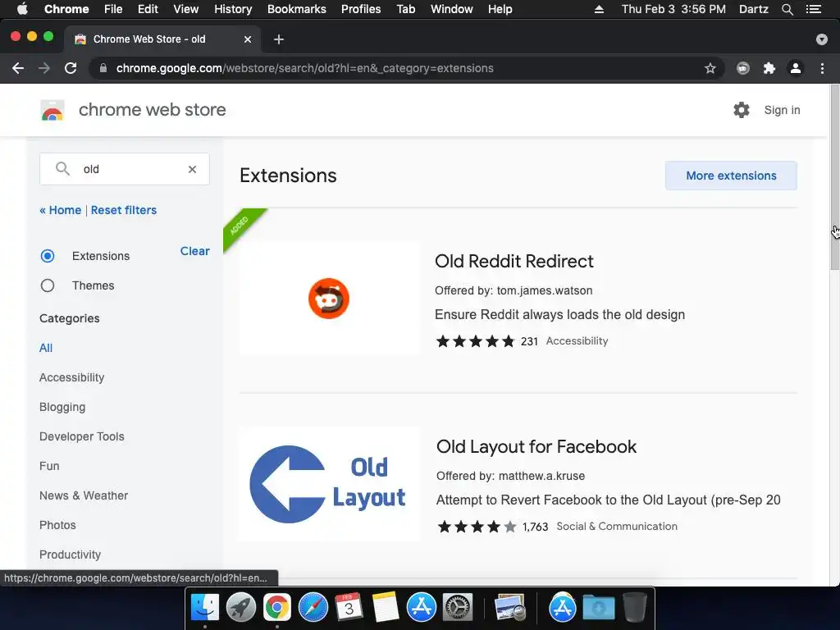
Task: Open the Old Reddit Redirect title
Action: [514, 262]
